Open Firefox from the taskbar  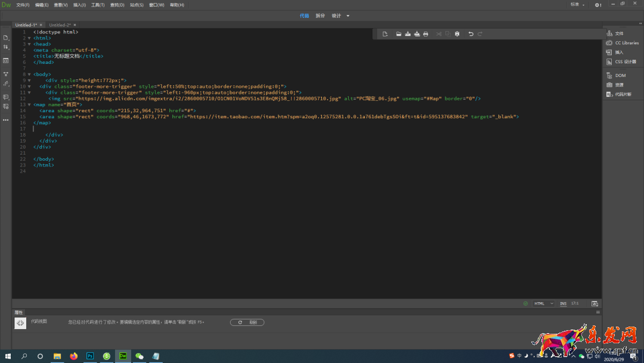point(73,356)
